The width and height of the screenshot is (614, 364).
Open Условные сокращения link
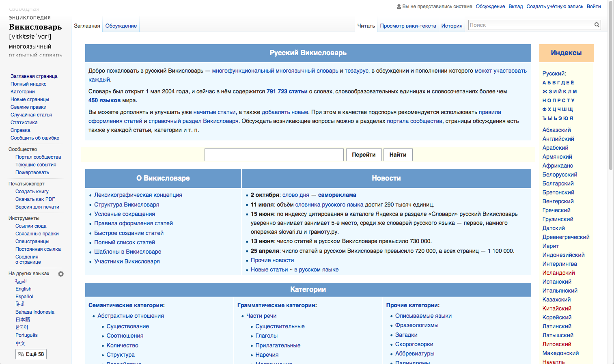125,214
